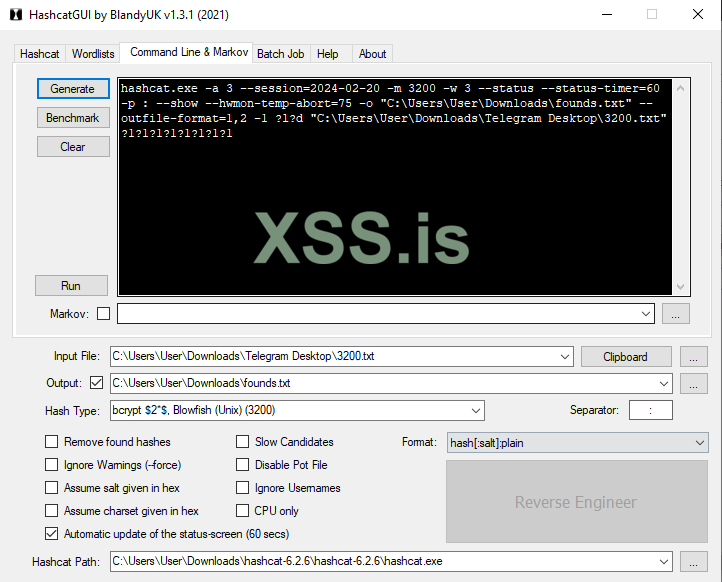The image size is (722, 582).
Task: Go to the Help tab
Action: click(327, 54)
